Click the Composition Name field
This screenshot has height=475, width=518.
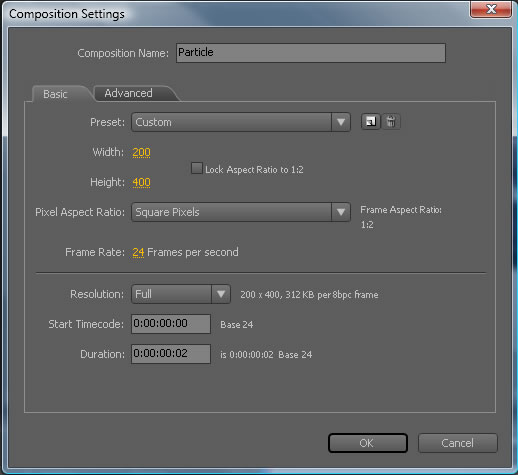311,53
